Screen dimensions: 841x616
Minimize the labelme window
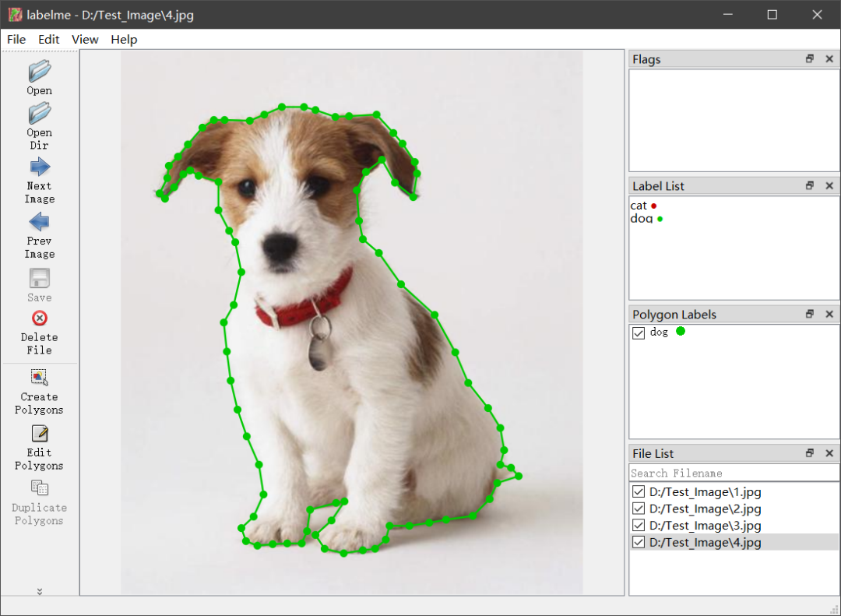[727, 15]
